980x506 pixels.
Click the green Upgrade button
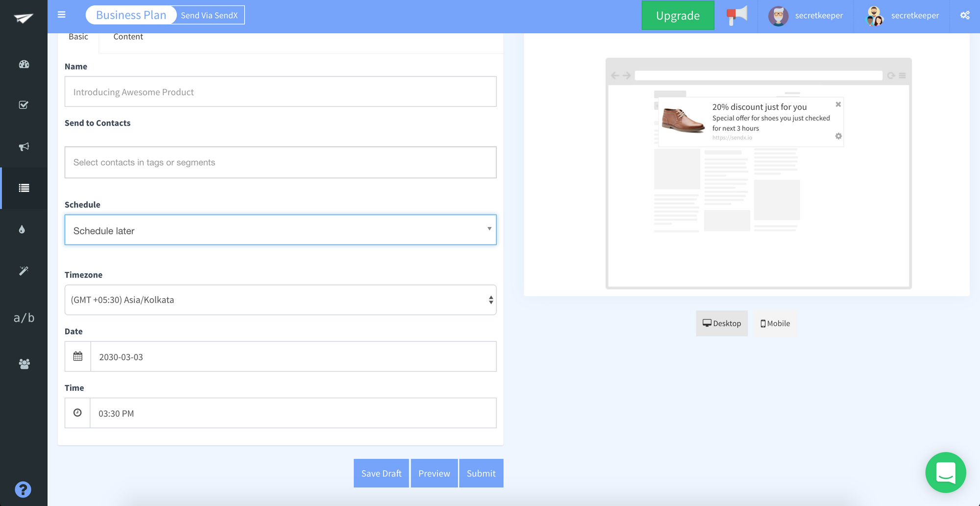[x=678, y=16]
